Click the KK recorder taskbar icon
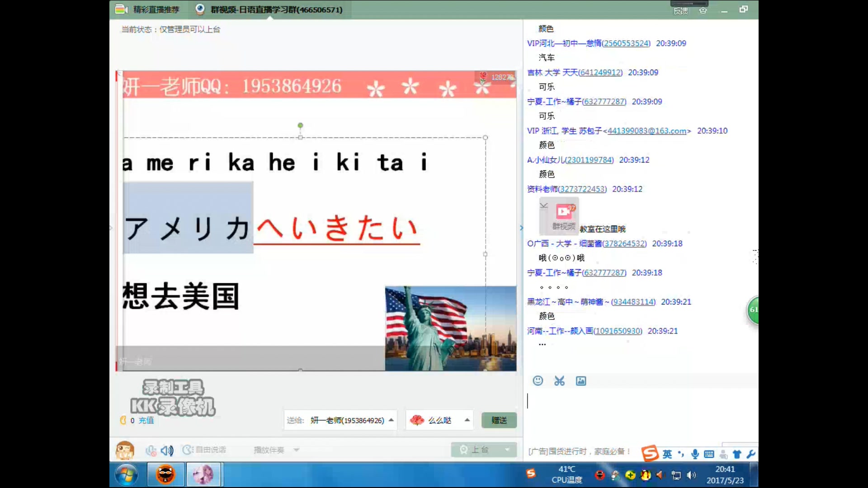 coord(165,474)
